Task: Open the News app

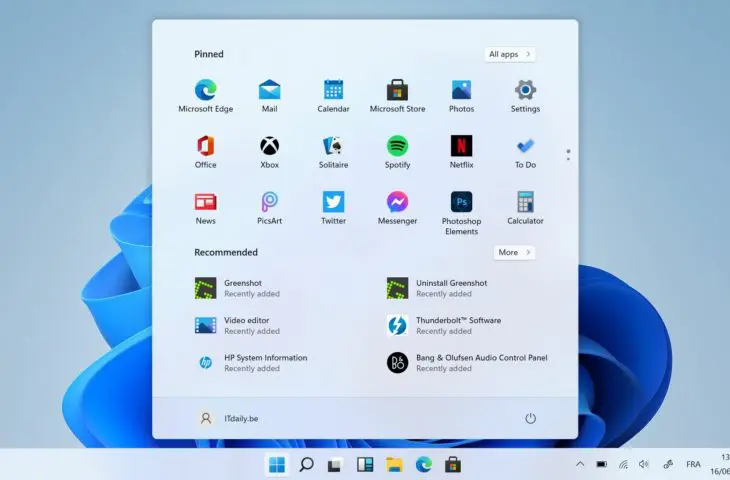Action: pyautogui.click(x=205, y=208)
